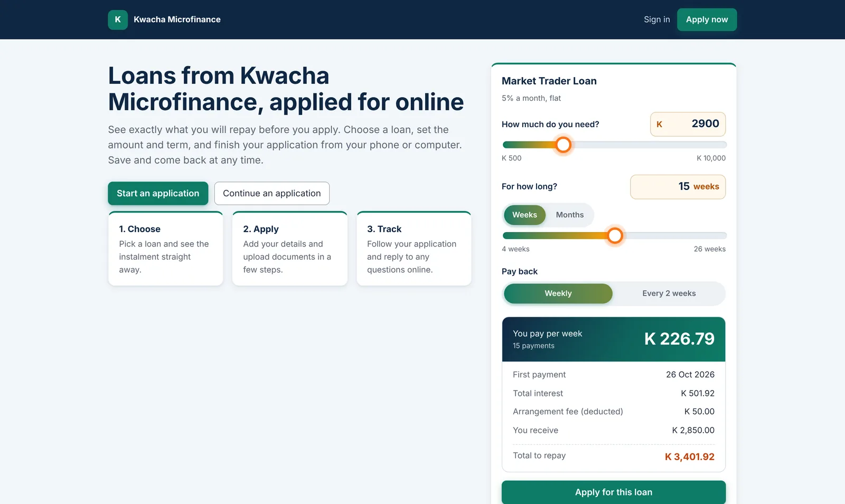
Task: Click the loan amount slider handle
Action: (x=564, y=145)
